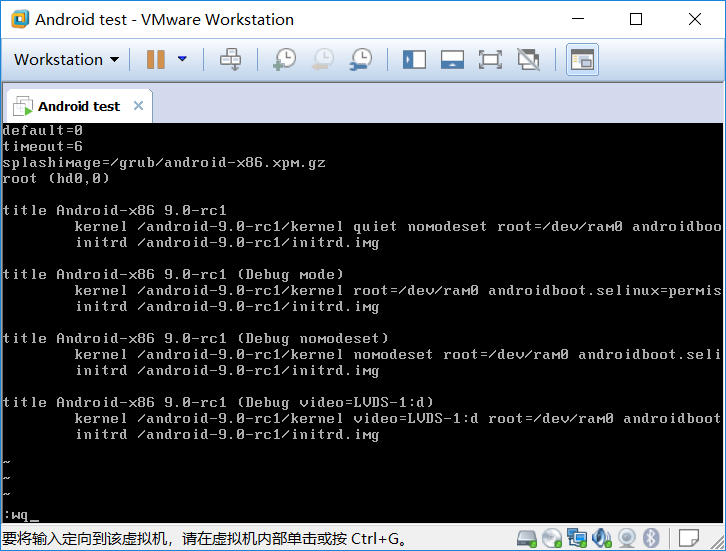This screenshot has height=551, width=726.
Task: Switch to the Android test tab
Action: tap(78, 106)
